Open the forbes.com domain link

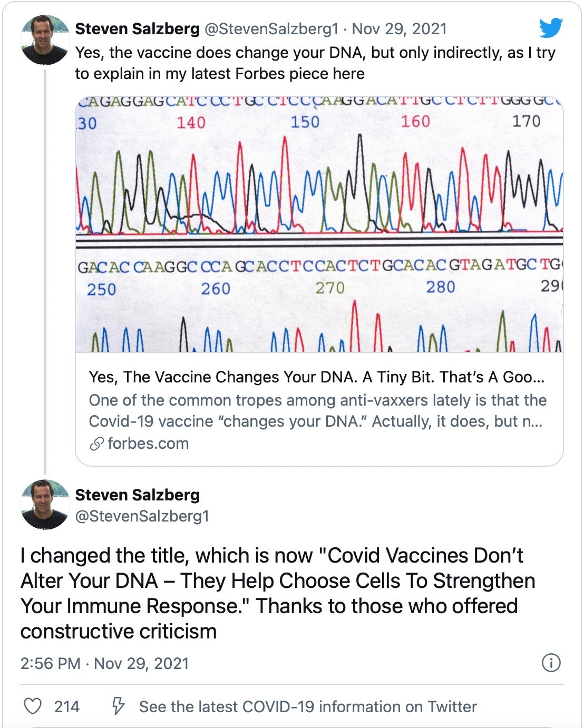point(148,444)
